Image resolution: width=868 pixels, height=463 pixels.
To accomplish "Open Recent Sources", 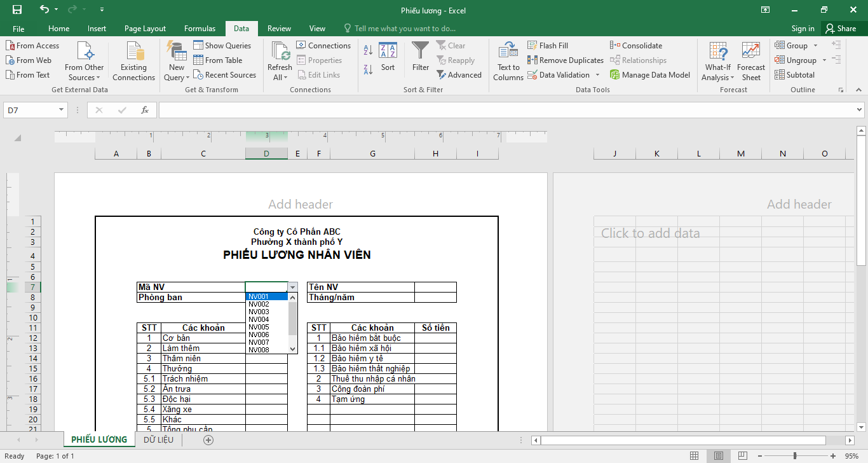I will pos(224,75).
